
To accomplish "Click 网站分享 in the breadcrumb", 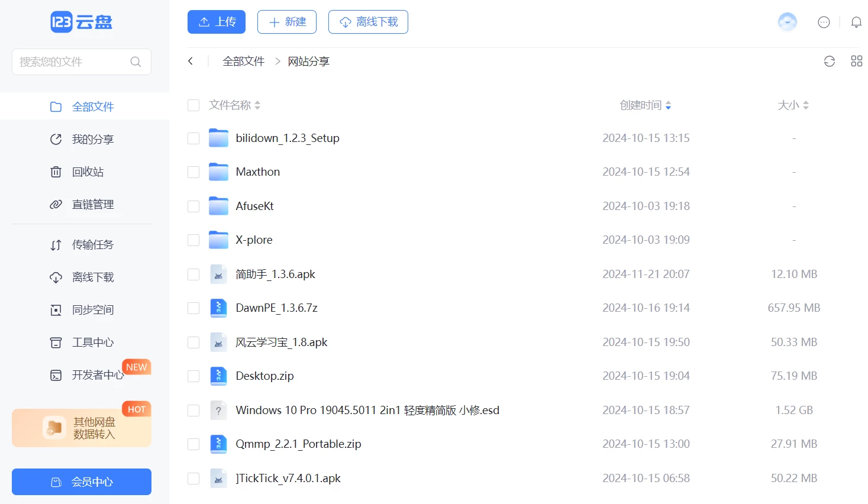I will tap(308, 61).
